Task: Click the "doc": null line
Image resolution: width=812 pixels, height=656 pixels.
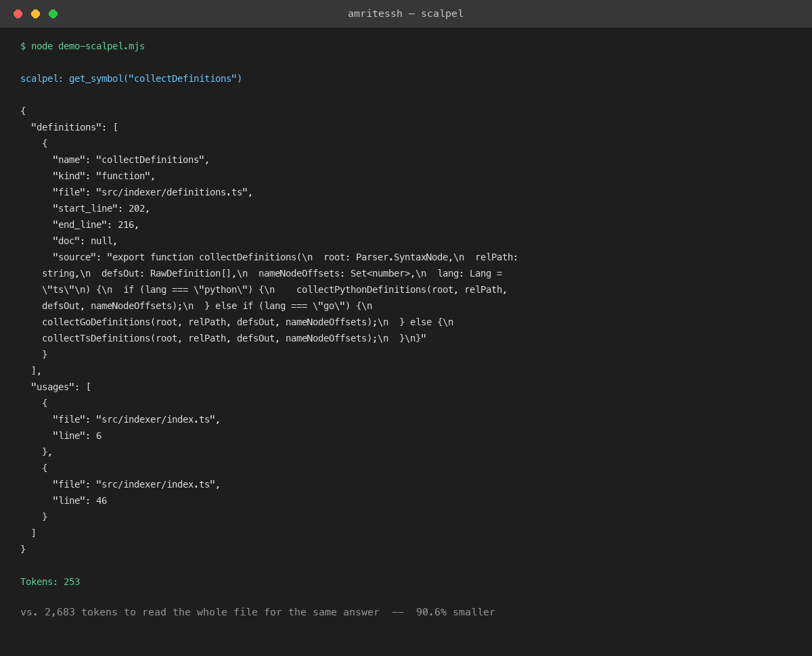Action: 85,241
